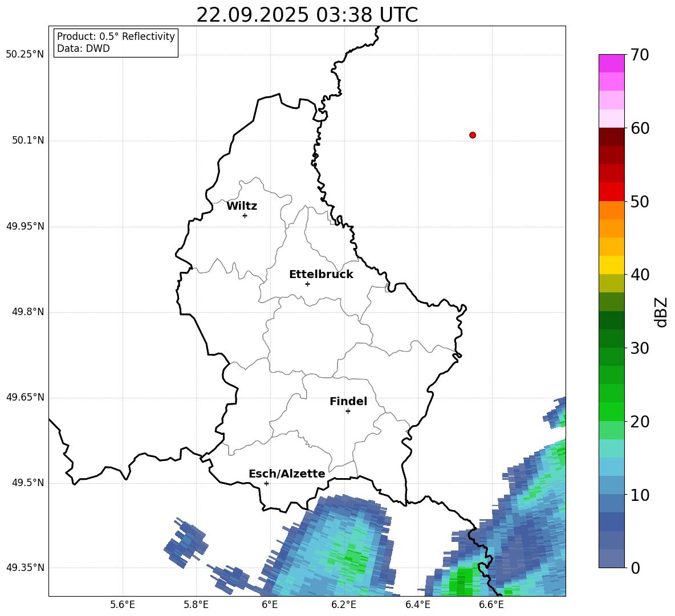Viewport: 675px width, 616px height.
Task: Click the dark maroon swatch just below 60 dBZ
Action: 612,137
